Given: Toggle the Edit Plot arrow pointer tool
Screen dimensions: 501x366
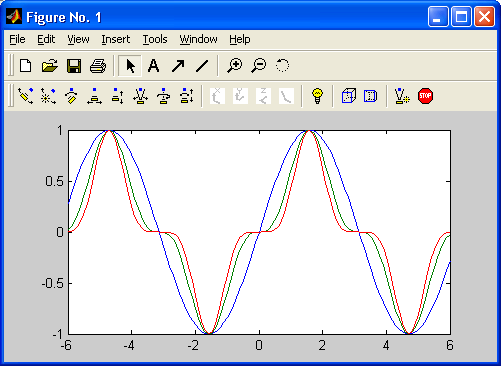Looking at the screenshot, I should [x=130, y=66].
